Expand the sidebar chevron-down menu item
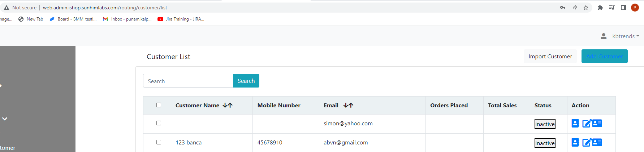Image resolution: width=644 pixels, height=152 pixels. point(5,119)
